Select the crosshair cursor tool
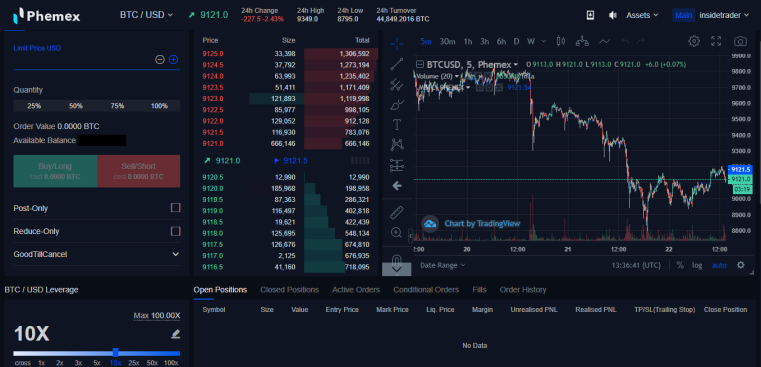Screen dimensions: 761x367 coord(397,44)
